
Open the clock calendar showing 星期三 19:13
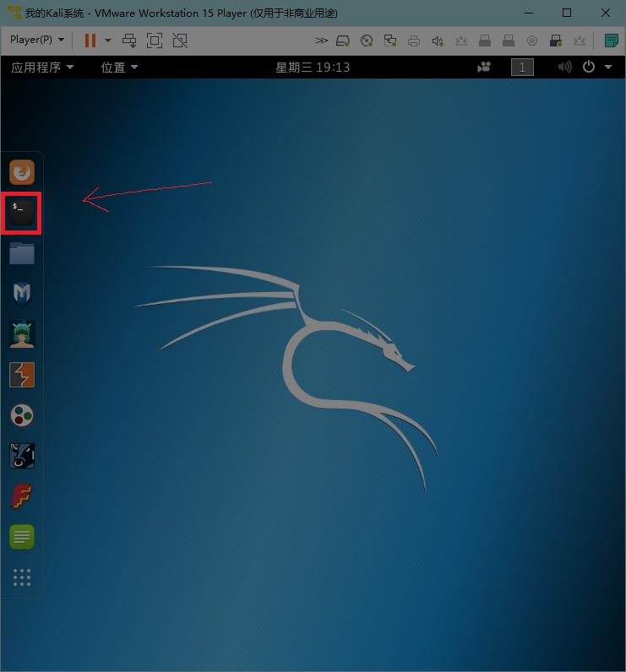click(x=313, y=68)
